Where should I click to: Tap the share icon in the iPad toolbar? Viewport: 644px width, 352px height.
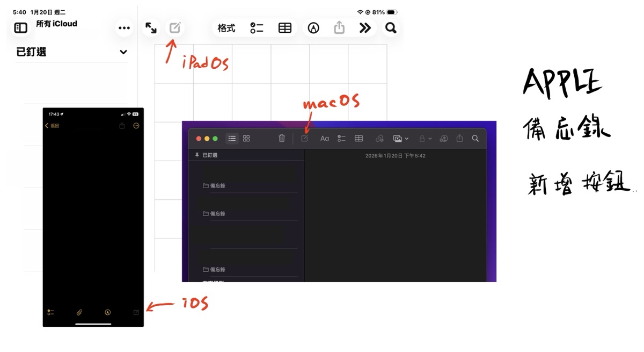[339, 27]
